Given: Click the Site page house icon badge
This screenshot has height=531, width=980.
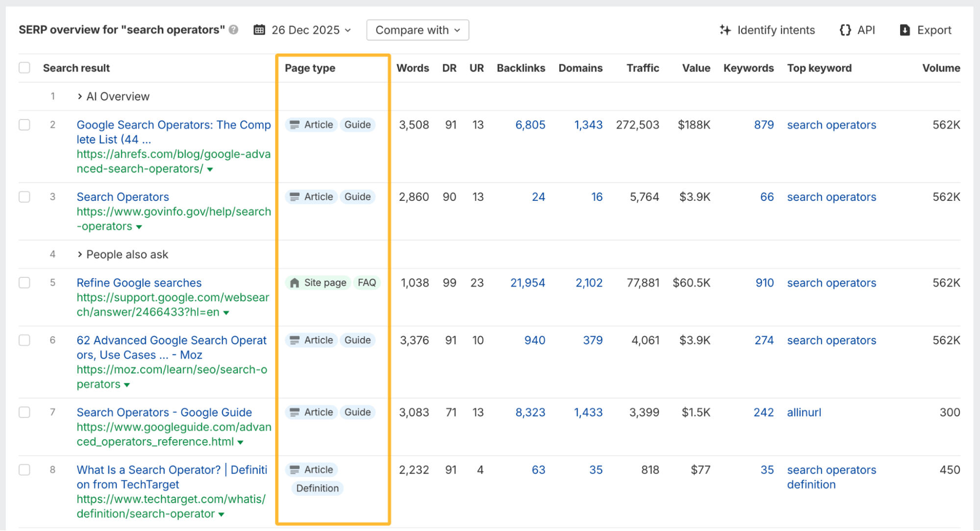Looking at the screenshot, I should (x=295, y=283).
